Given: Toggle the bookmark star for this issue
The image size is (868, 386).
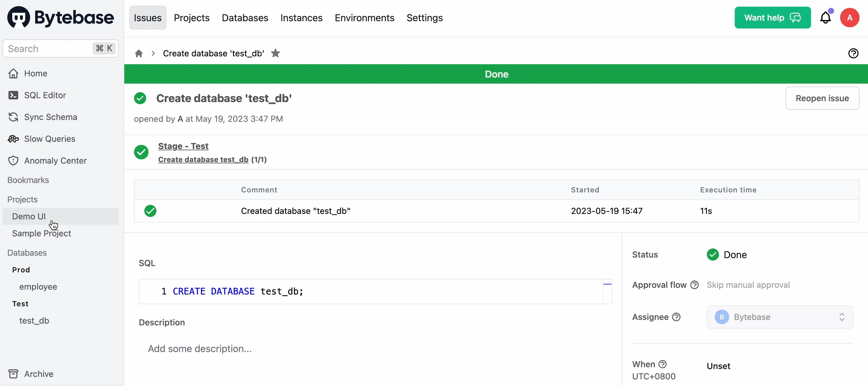Looking at the screenshot, I should [x=275, y=53].
